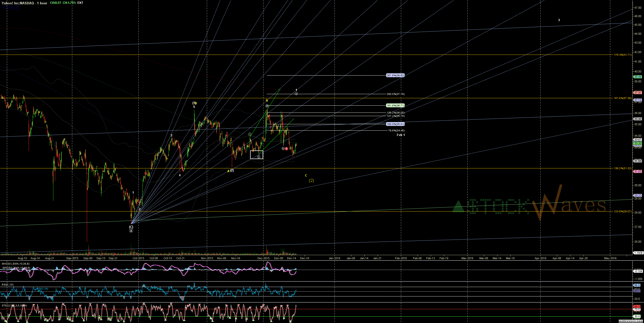This screenshot has width=644, height=323.
Task: Click the 86.0 RSI upper level tag
Action: click(637, 285)
